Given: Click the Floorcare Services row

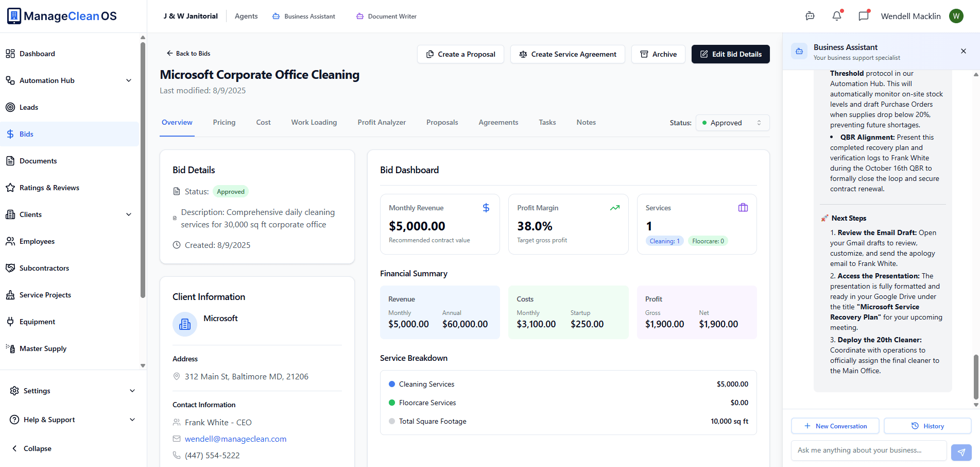Looking at the screenshot, I should (x=569, y=403).
